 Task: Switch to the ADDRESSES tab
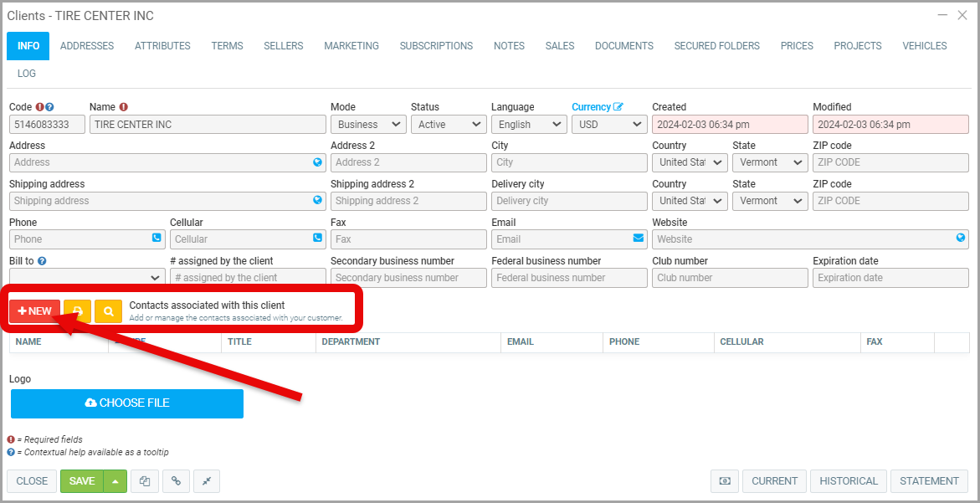click(87, 46)
